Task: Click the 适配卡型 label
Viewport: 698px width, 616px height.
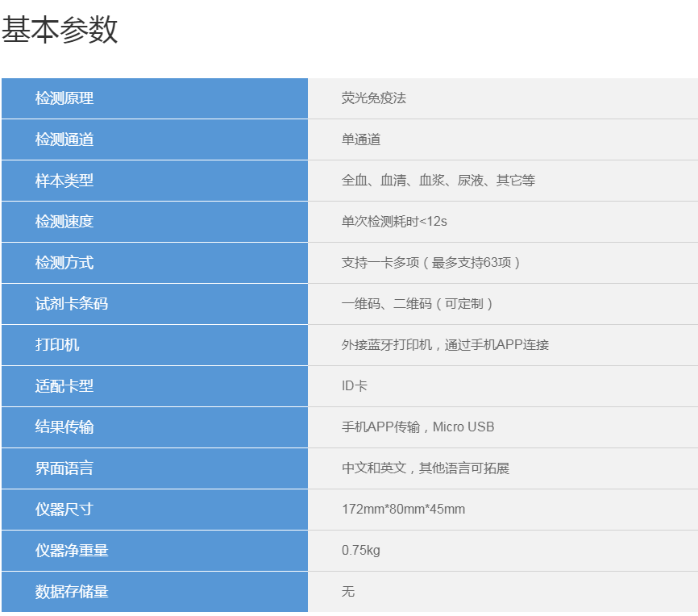Action: point(64,385)
